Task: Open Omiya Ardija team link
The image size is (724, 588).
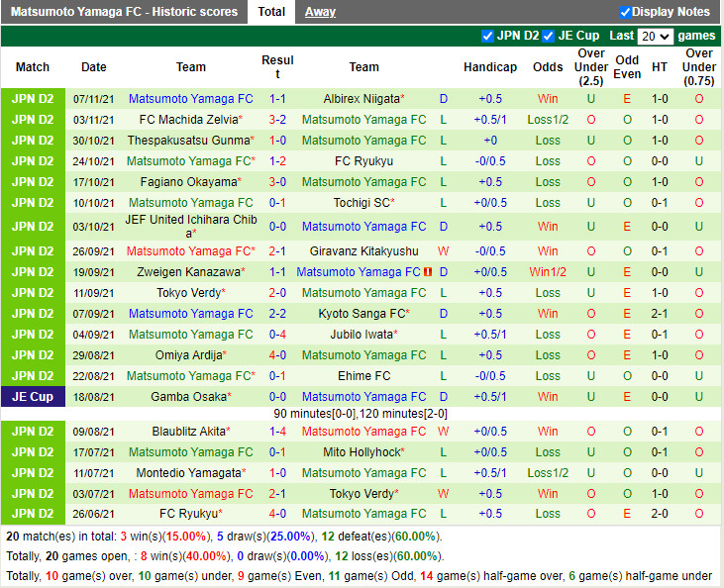Action: [x=188, y=355]
